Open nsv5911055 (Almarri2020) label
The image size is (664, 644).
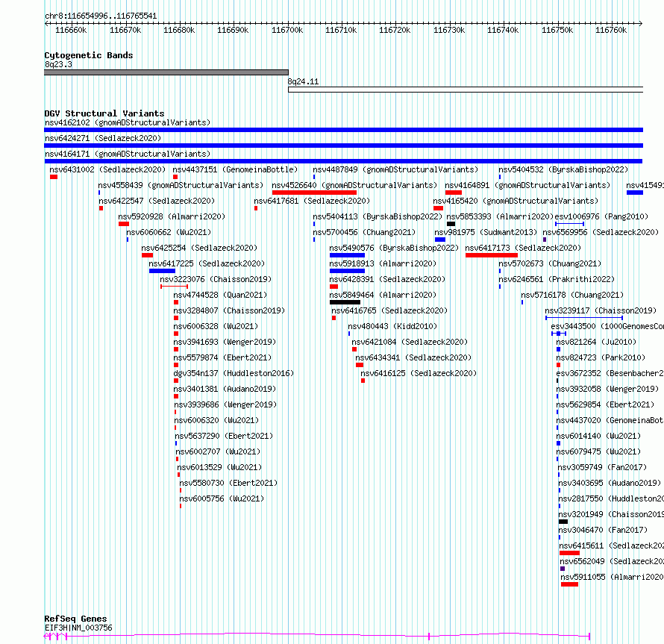pyautogui.click(x=612, y=577)
